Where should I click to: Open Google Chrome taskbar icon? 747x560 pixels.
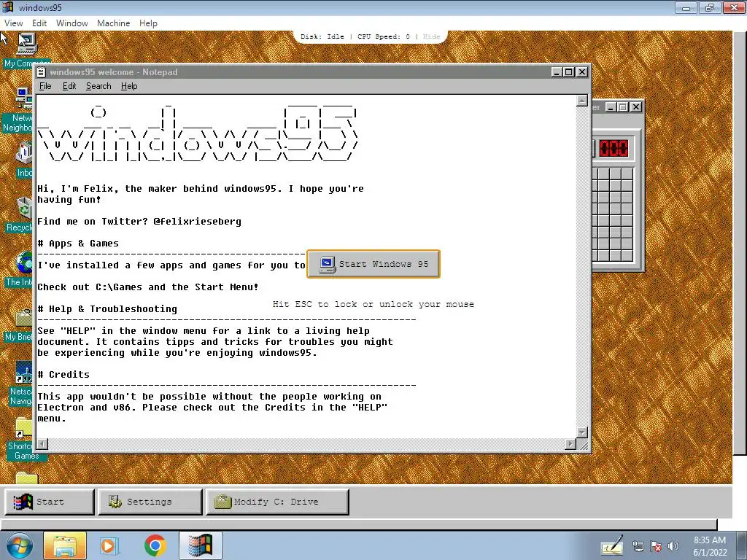pos(155,545)
